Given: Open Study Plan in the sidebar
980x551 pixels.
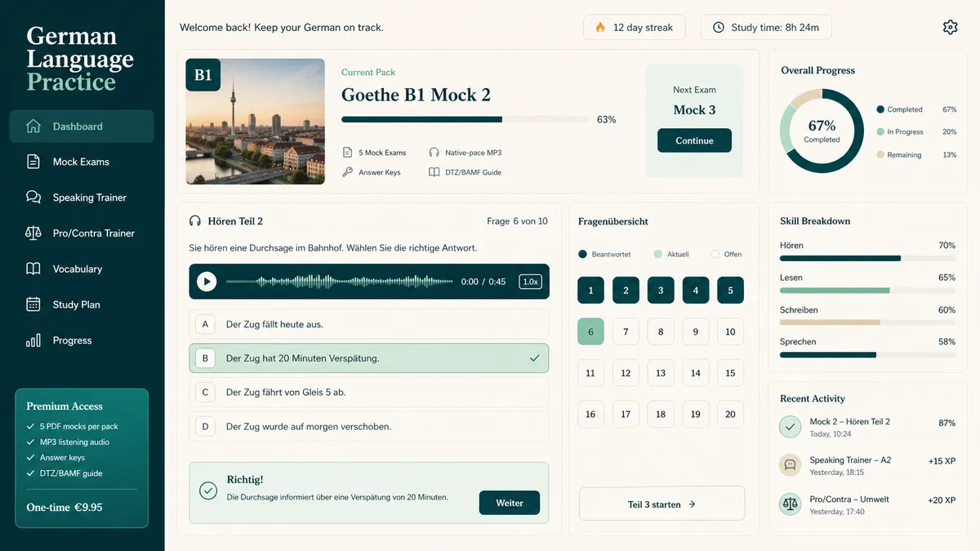Looking at the screenshot, I should point(82,304).
